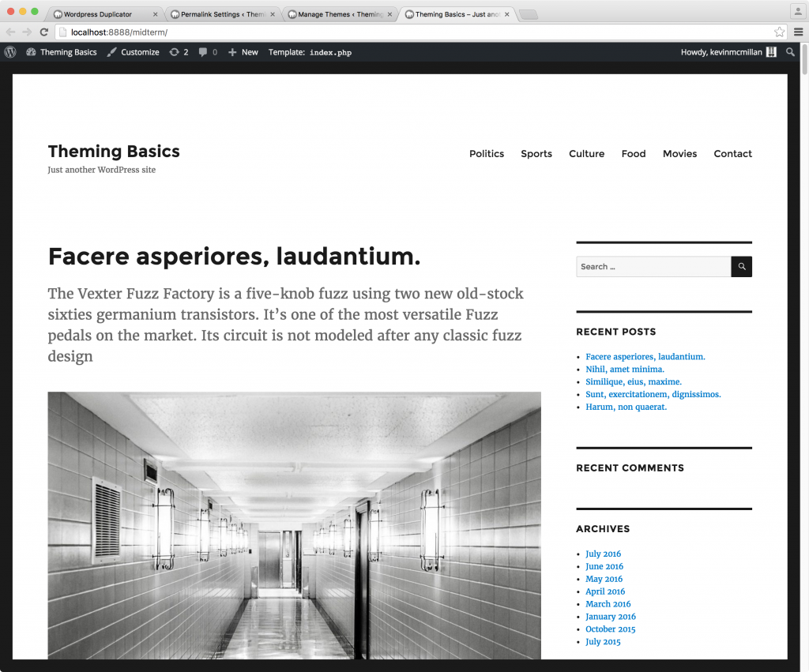Open recent post Sunt, exercitationem, dignissimos.
Screen dimensions: 809x672
(x=653, y=394)
